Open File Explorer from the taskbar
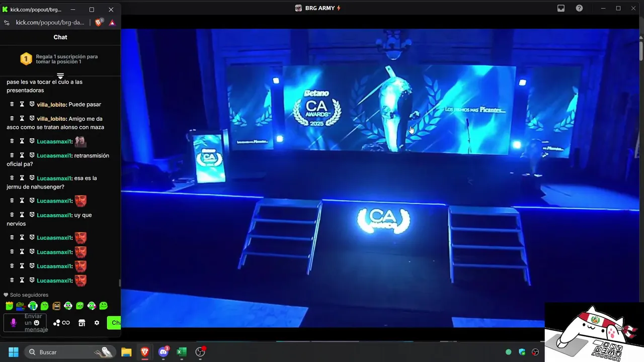This screenshot has width=644, height=362. tap(126, 352)
